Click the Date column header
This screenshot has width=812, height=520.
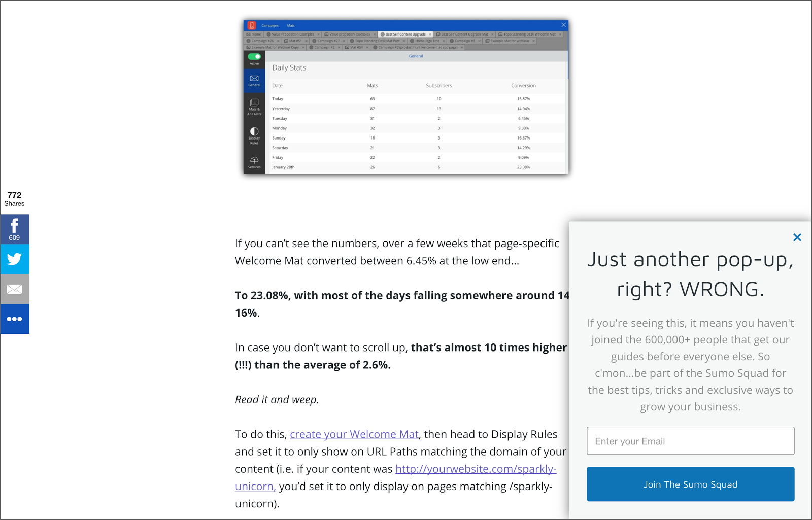[x=278, y=86]
